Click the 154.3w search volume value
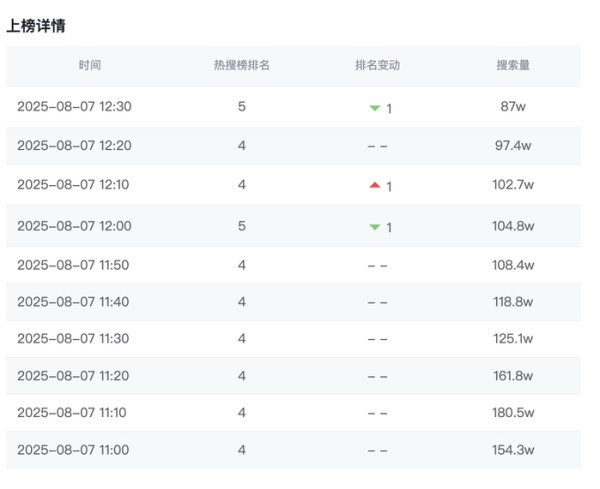 click(x=514, y=450)
